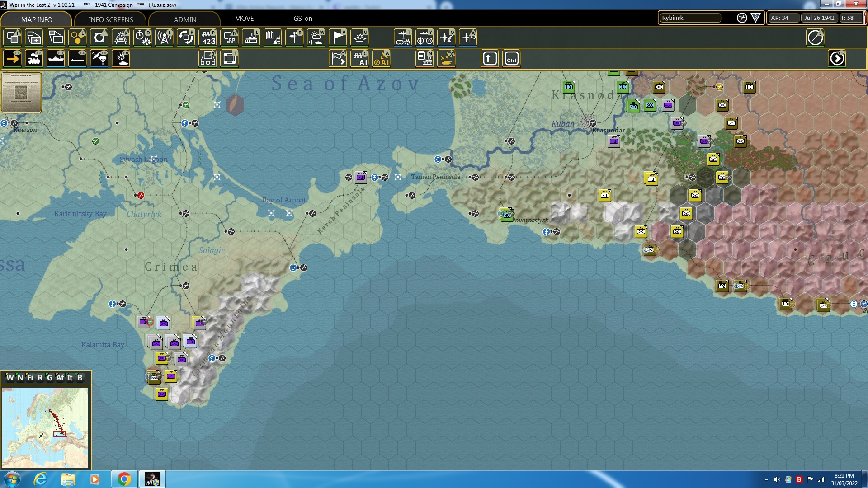Screen dimensions: 868x488
Task: Toggle the G filter on minimap panel
Action: pos(50,378)
